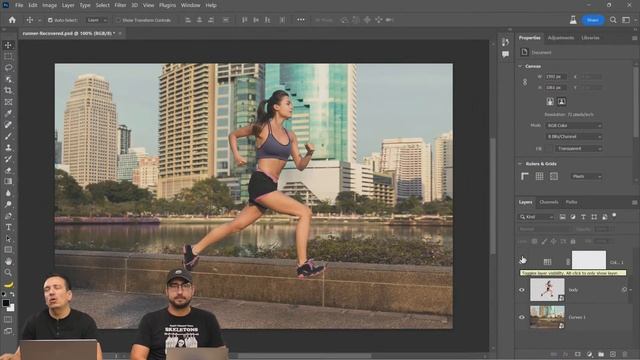Hide the body layer eye icon
This screenshot has height=360, width=640.
[x=522, y=290]
